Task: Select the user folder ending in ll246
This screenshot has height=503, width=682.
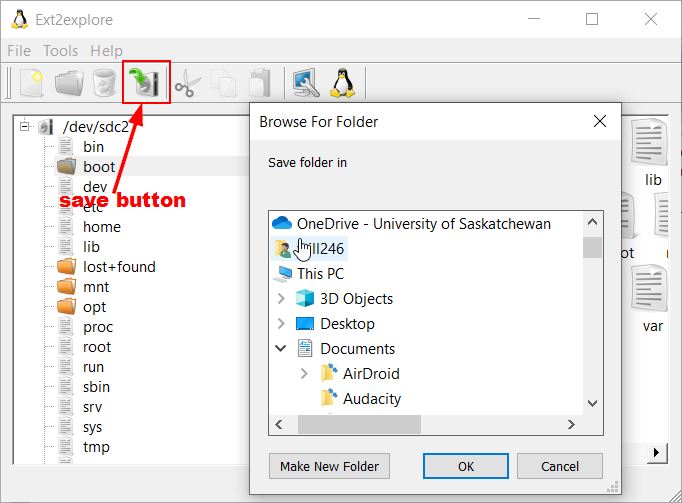Action: click(x=309, y=248)
